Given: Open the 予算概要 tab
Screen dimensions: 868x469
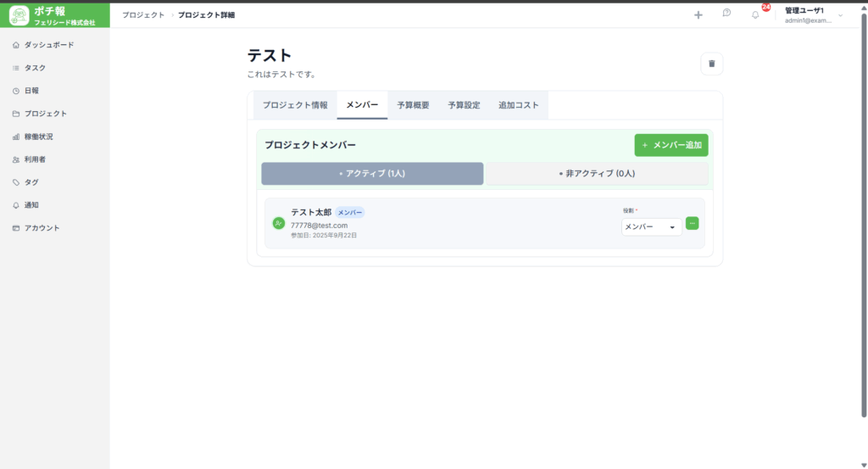Looking at the screenshot, I should coord(413,105).
